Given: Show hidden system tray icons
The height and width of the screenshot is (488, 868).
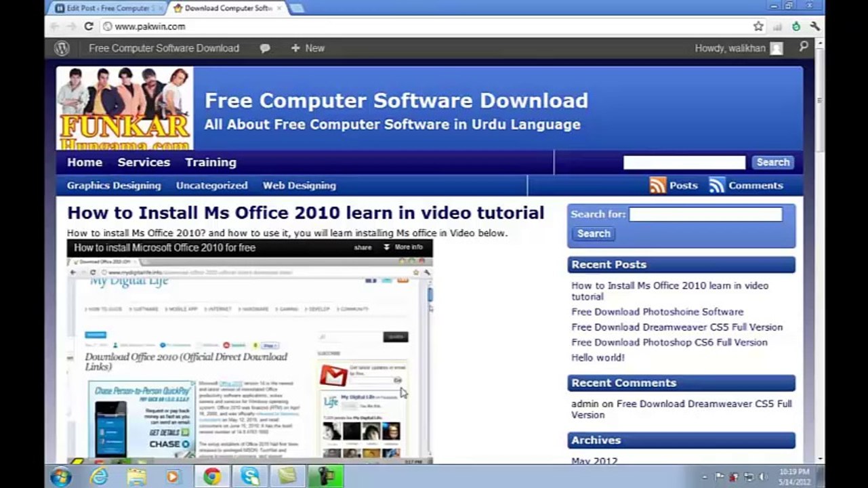Looking at the screenshot, I should (705, 476).
